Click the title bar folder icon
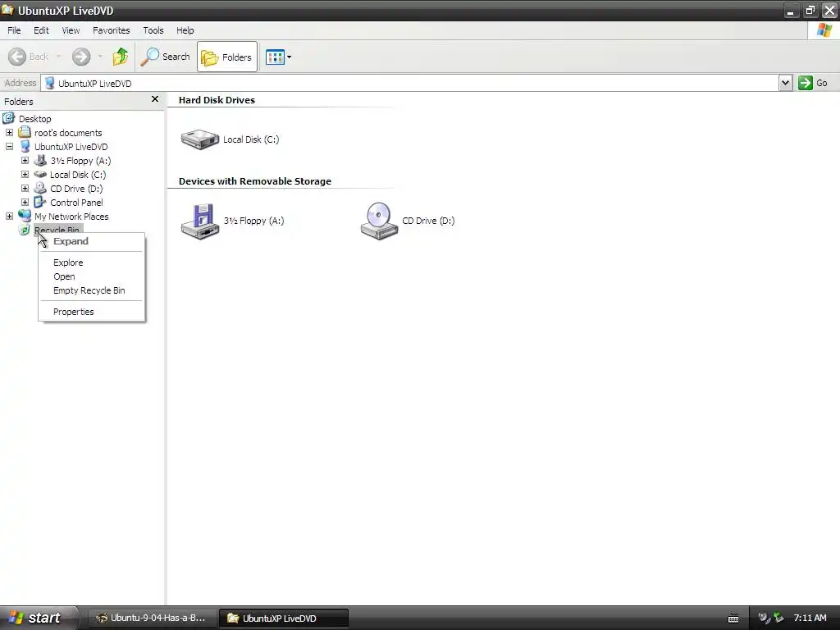This screenshot has width=840, height=630. coord(7,10)
